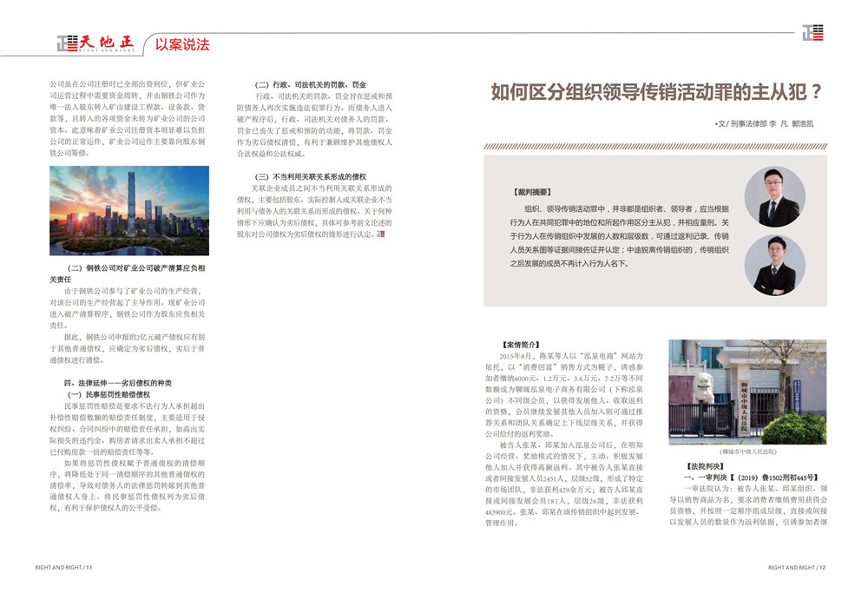This screenshot has width=868, height=593.
Task: Click the paragraph starting 一审法院认为
Action: click(748, 505)
